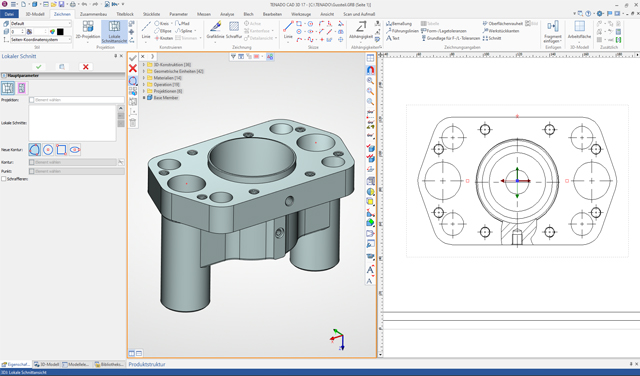Click the large red X in 3D window toolbar
This screenshot has width=640, height=376.
(x=133, y=68)
